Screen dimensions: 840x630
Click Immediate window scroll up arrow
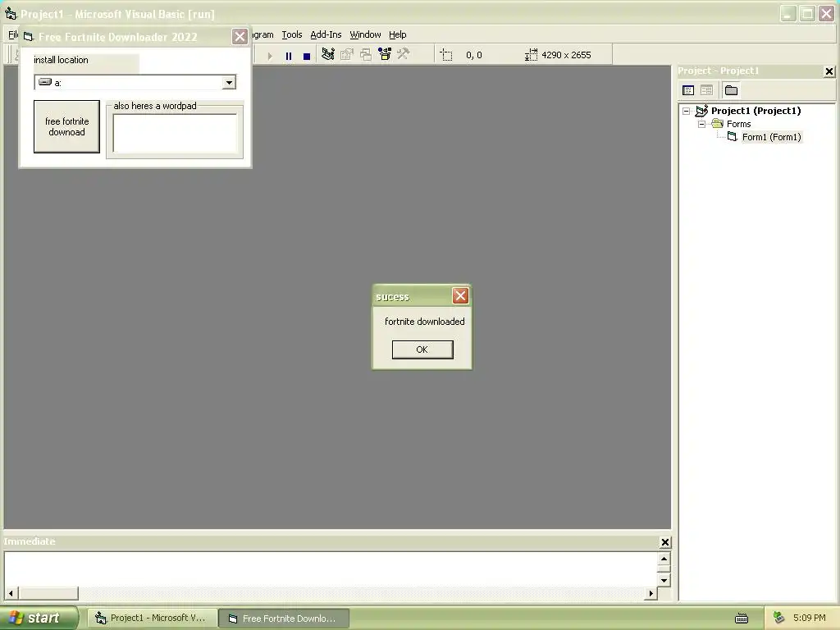[x=664, y=559]
